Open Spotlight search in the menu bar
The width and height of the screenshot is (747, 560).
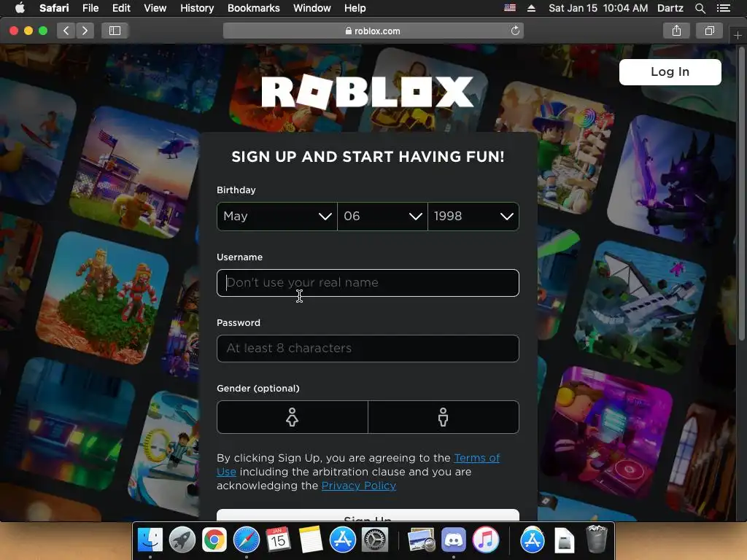700,8
